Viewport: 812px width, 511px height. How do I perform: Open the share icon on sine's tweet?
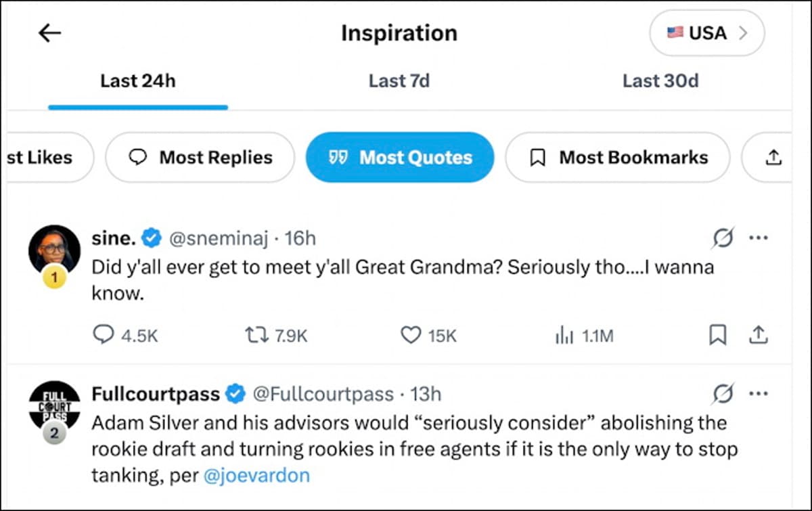[759, 334]
